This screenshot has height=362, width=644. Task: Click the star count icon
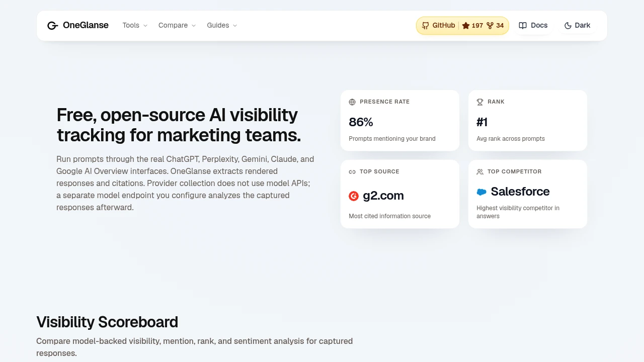pos(466,26)
